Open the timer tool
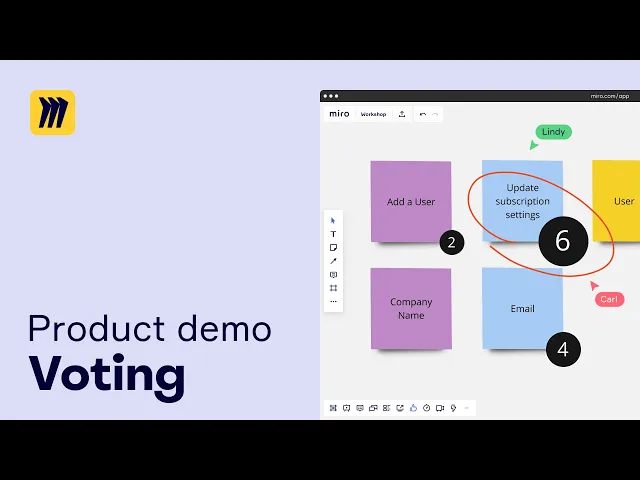 427,408
